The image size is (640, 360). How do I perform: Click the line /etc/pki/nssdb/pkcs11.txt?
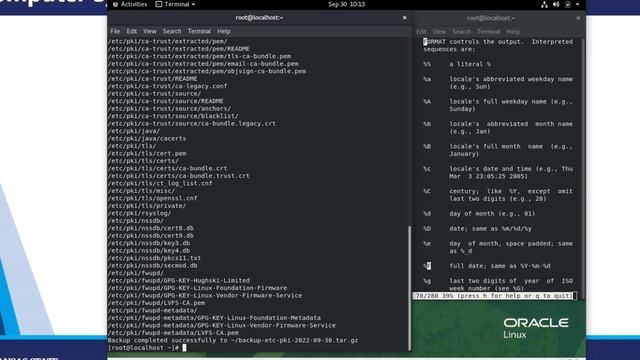point(154,258)
